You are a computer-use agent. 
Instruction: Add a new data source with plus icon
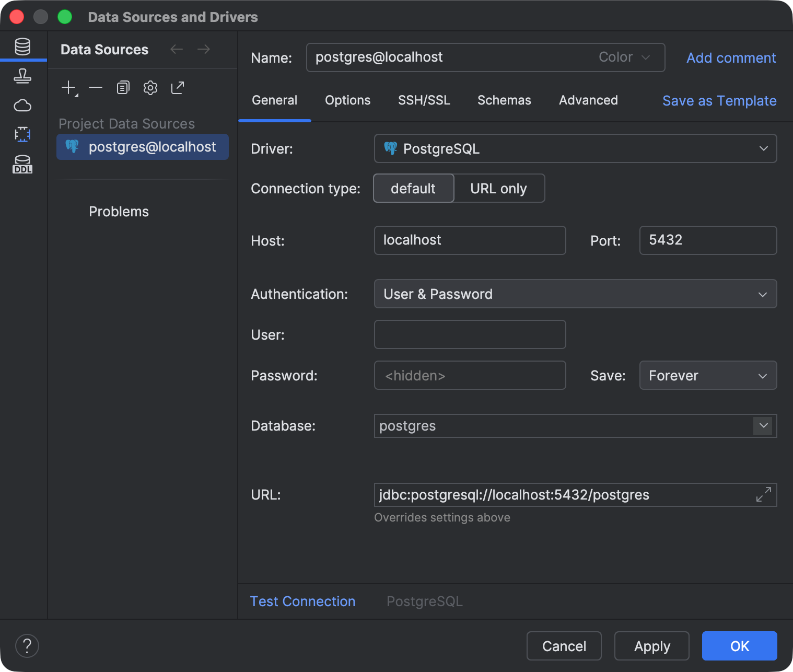pos(69,87)
